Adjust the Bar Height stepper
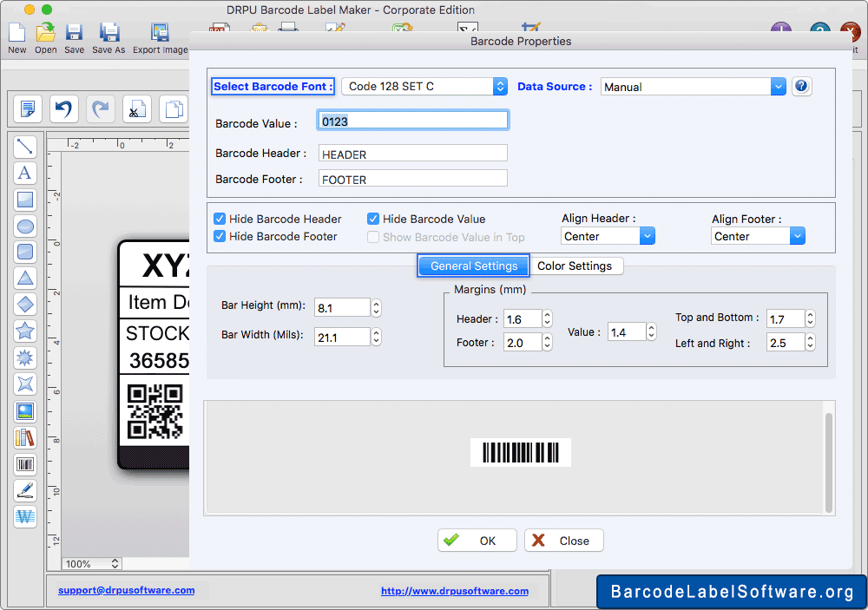 [x=376, y=308]
